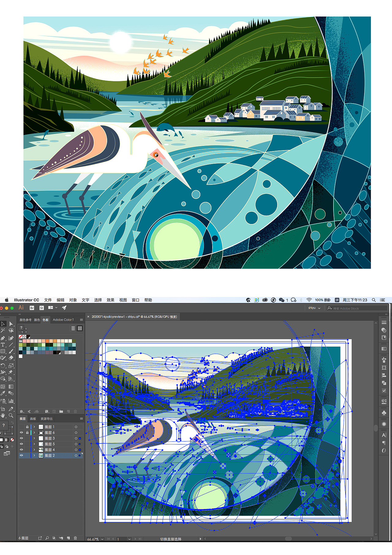This screenshot has width=392, height=555.
Task: Hide 图层 6 with its eye icon
Action: pos(21,433)
